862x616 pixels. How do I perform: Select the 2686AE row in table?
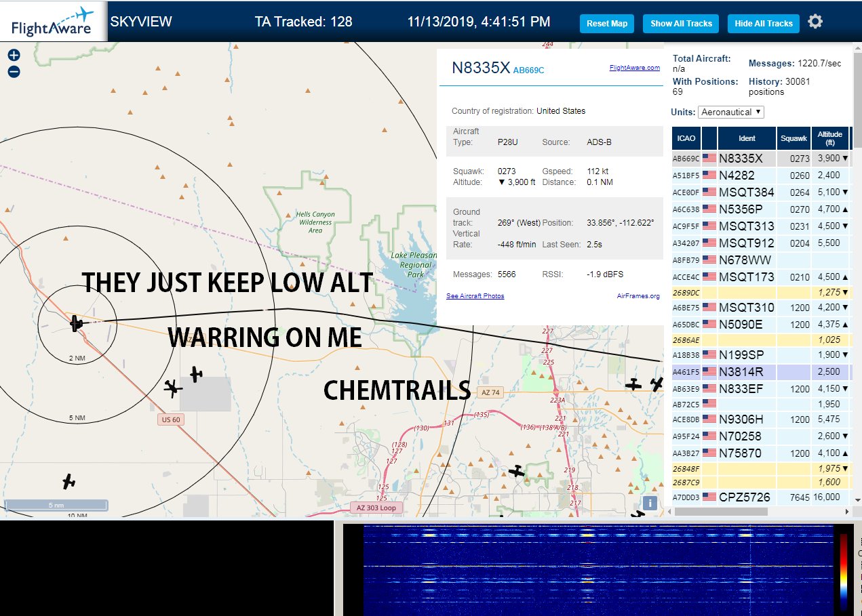tap(762, 340)
